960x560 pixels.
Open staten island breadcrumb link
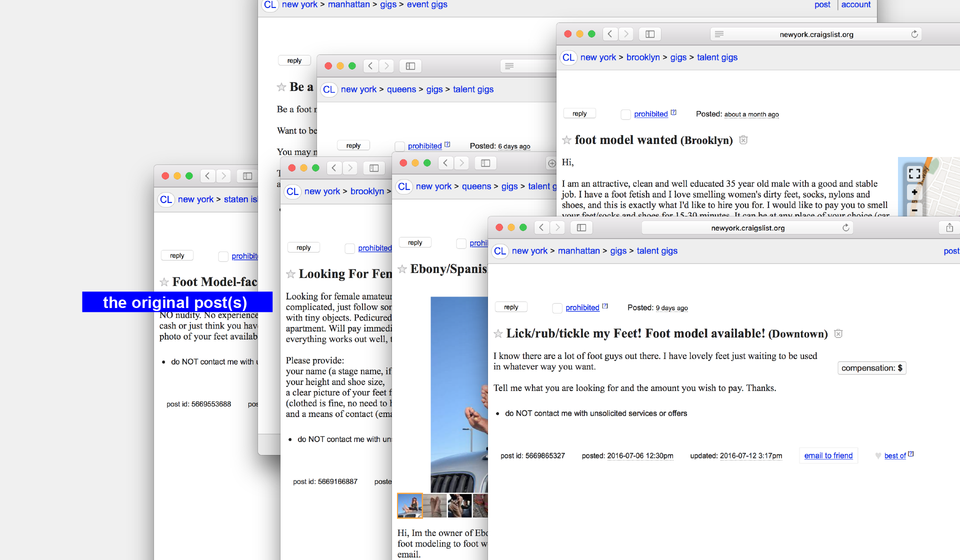[240, 199]
